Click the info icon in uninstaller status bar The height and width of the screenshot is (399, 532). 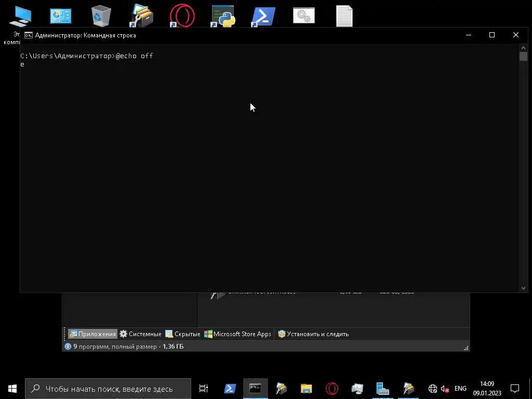pos(68,347)
